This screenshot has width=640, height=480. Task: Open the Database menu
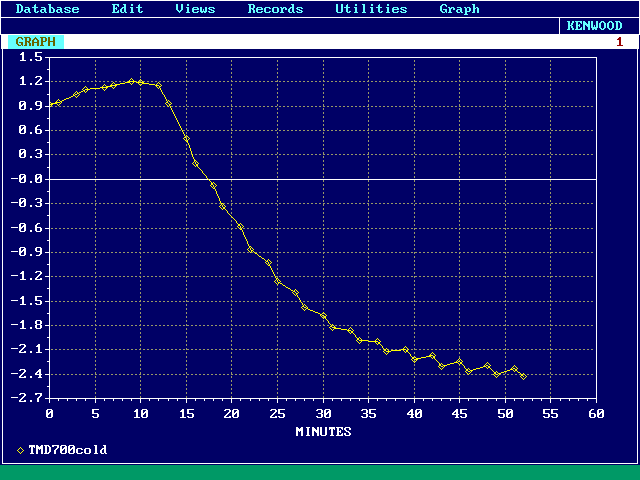click(48, 9)
